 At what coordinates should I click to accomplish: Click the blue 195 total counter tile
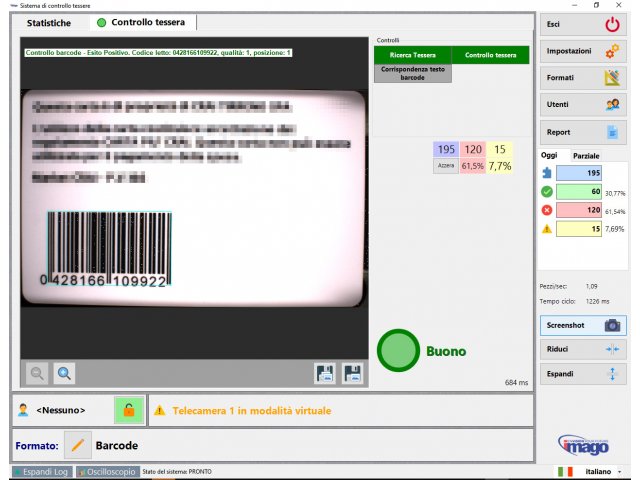(446, 149)
